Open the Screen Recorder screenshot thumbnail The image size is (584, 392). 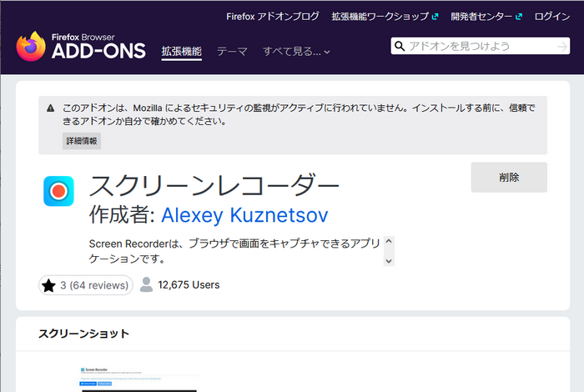(139, 379)
